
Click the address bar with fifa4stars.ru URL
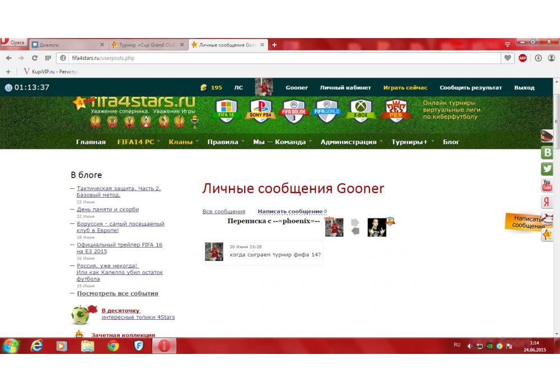[278, 58]
